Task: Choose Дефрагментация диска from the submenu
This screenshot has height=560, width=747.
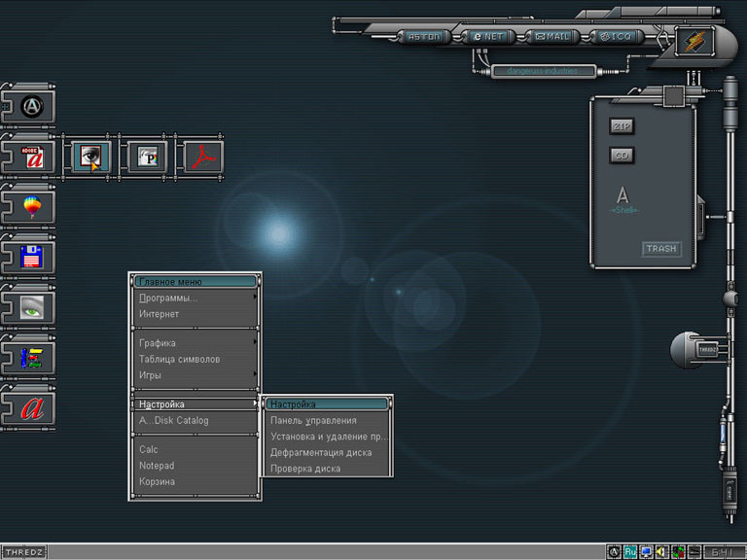Action: pos(321,452)
